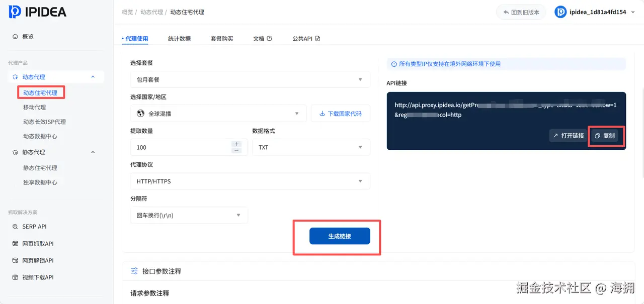Open 独享数据中心 in the sidebar
Screen dimensions: 644x304
click(x=40, y=182)
